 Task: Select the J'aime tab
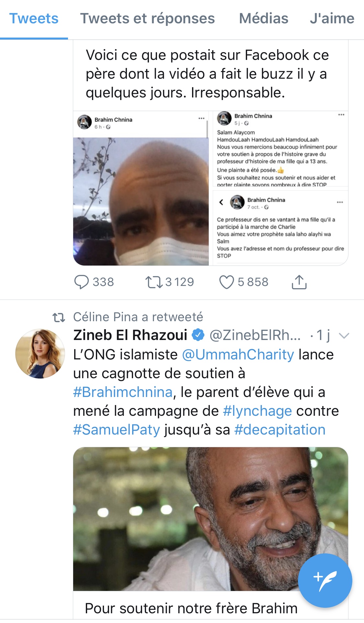(x=332, y=19)
